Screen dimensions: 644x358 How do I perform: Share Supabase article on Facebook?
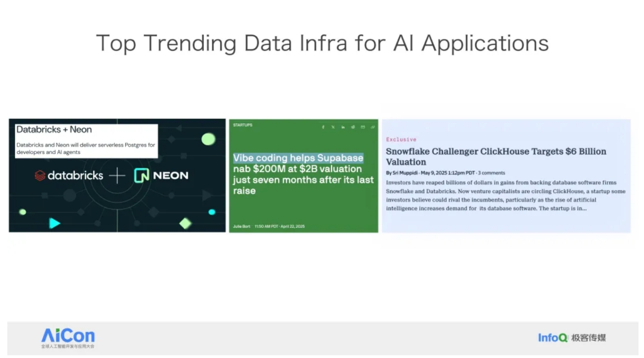click(x=323, y=127)
